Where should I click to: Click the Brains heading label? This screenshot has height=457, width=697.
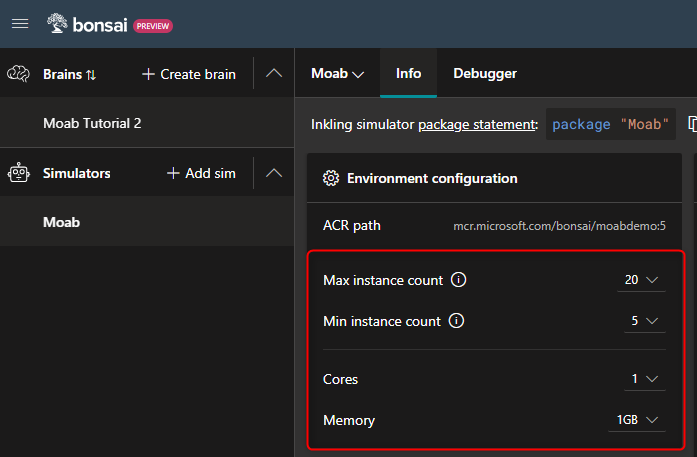pyautogui.click(x=63, y=74)
